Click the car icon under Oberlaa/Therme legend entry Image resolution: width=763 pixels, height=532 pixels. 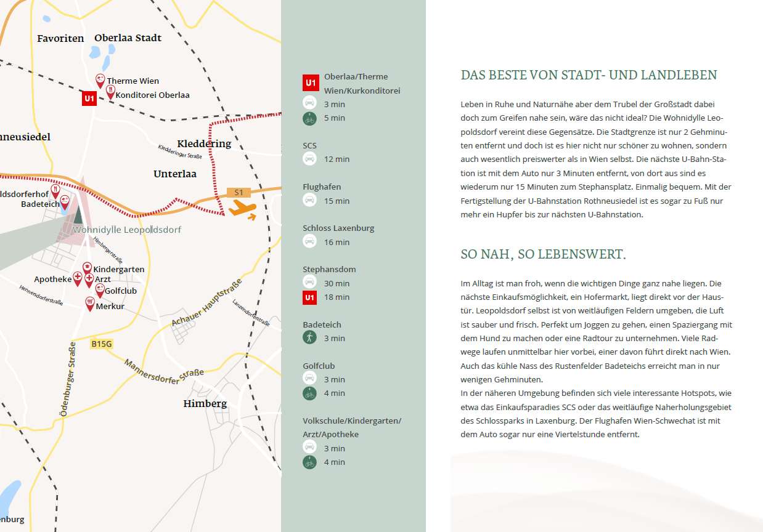309,103
